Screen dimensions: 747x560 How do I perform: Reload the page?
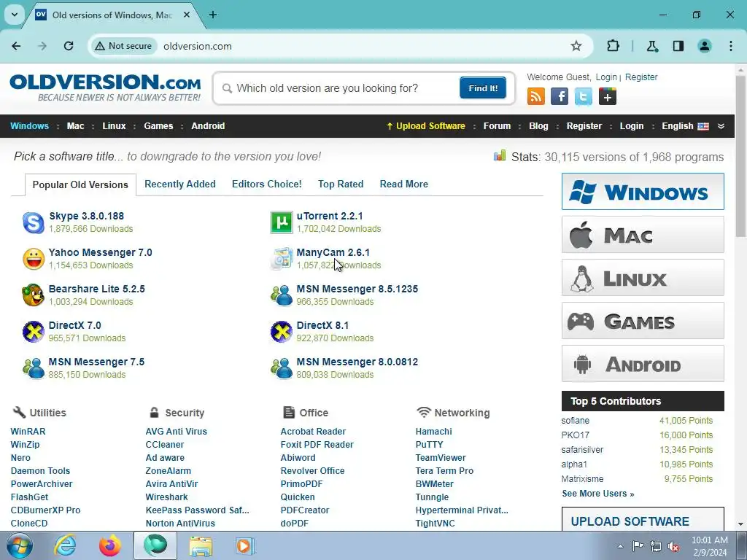[69, 46]
